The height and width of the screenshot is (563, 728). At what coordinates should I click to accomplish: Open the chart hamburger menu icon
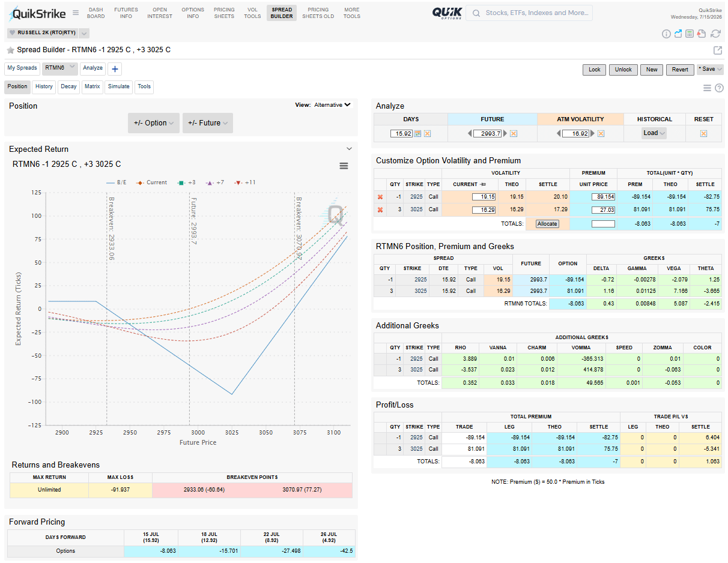tap(344, 166)
